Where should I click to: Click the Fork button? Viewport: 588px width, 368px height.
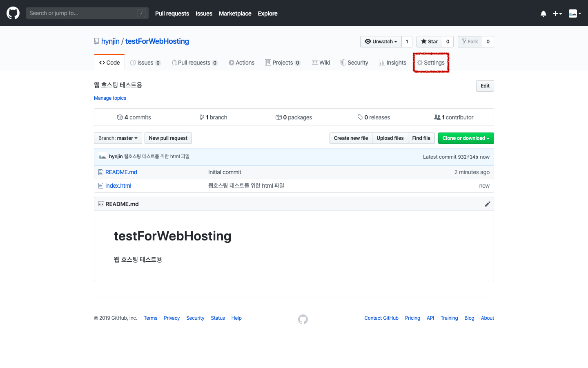tap(470, 42)
